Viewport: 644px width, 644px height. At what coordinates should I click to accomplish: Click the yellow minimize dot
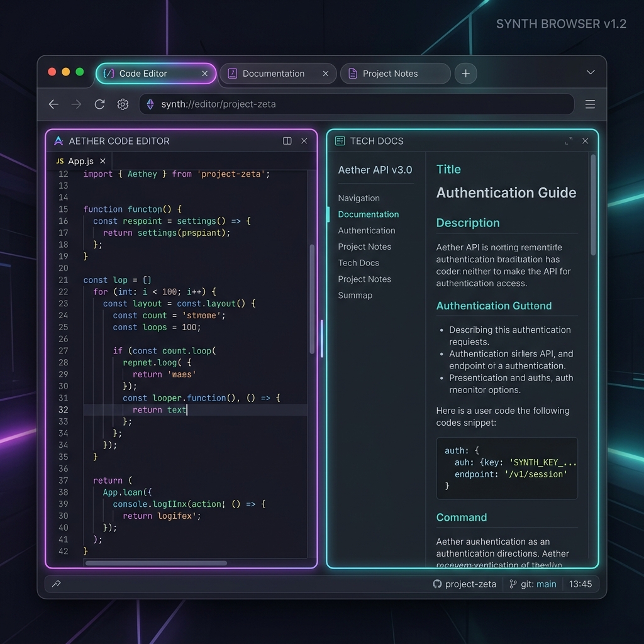click(65, 72)
